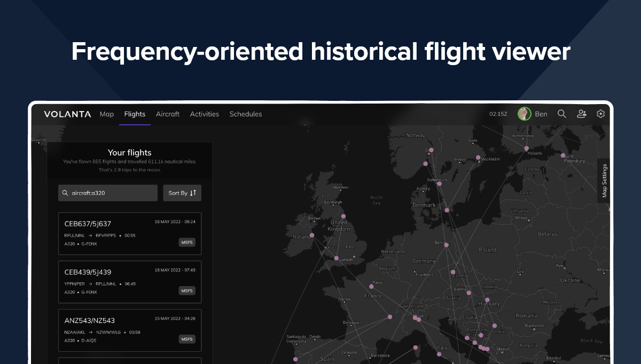Open the Aircraft tab
The image size is (641, 364).
(x=168, y=114)
